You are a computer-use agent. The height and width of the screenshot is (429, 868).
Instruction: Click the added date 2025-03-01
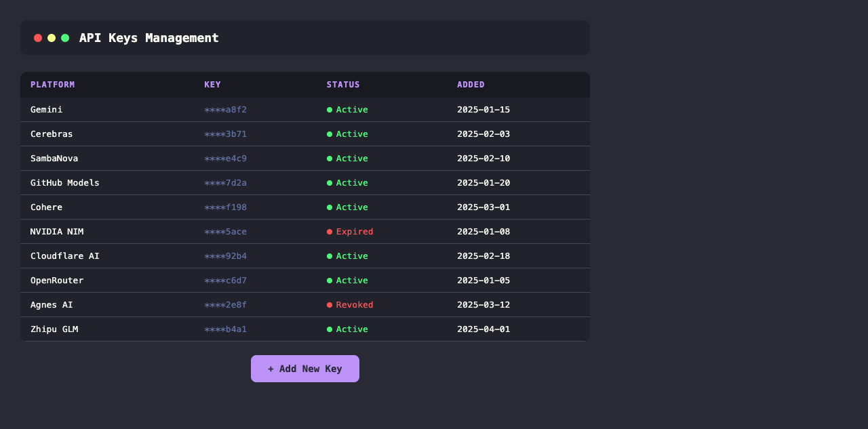[x=484, y=207]
